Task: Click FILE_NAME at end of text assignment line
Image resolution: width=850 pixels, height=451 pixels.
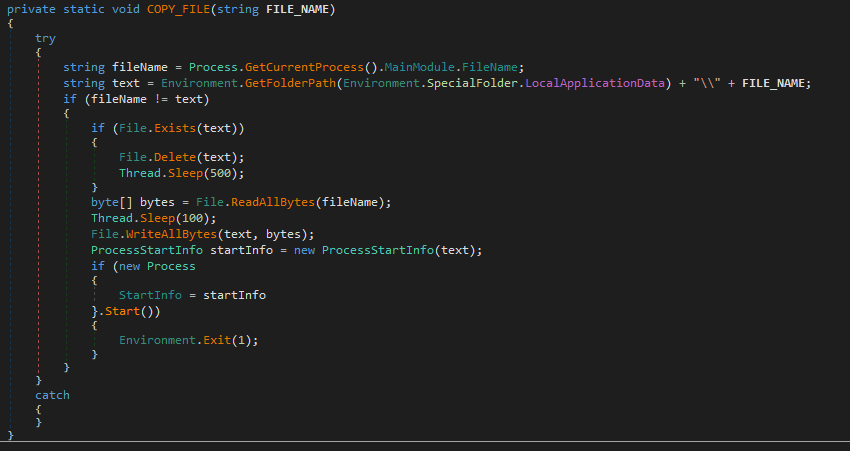Action: click(x=773, y=83)
